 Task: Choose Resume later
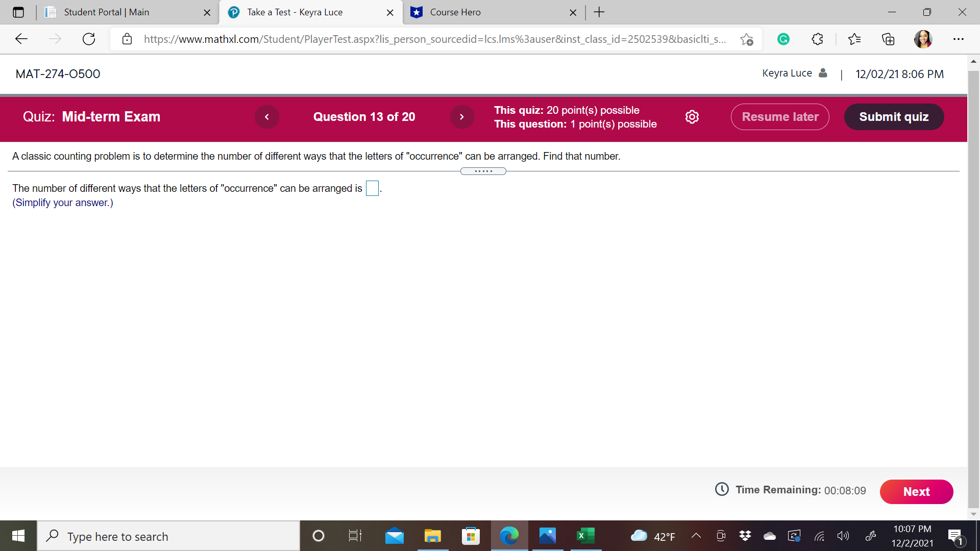pos(780,117)
